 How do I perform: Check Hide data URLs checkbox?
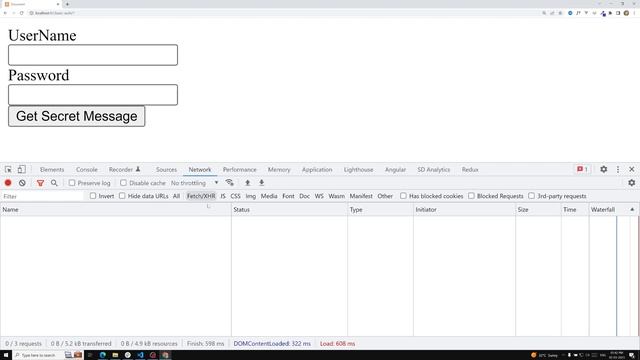click(122, 196)
